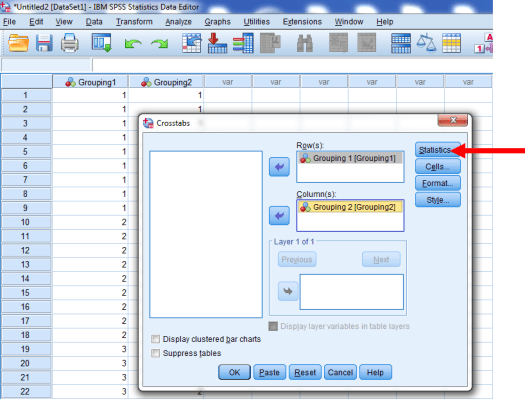Image resolution: width=525 pixels, height=399 pixels.
Task: Click Cancel in Crosstabs dialog
Action: tap(340, 372)
